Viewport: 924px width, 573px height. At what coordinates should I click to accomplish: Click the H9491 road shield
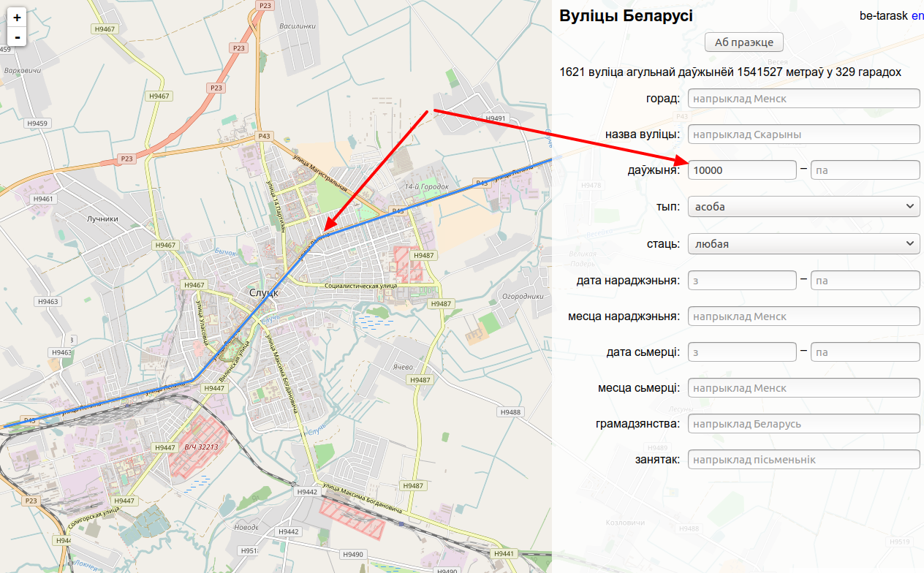click(x=496, y=118)
